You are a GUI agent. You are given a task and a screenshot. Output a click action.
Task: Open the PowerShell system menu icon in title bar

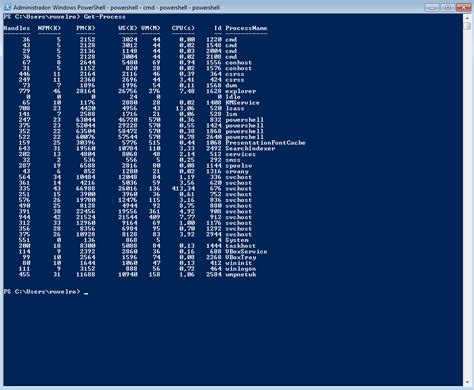coord(7,7)
